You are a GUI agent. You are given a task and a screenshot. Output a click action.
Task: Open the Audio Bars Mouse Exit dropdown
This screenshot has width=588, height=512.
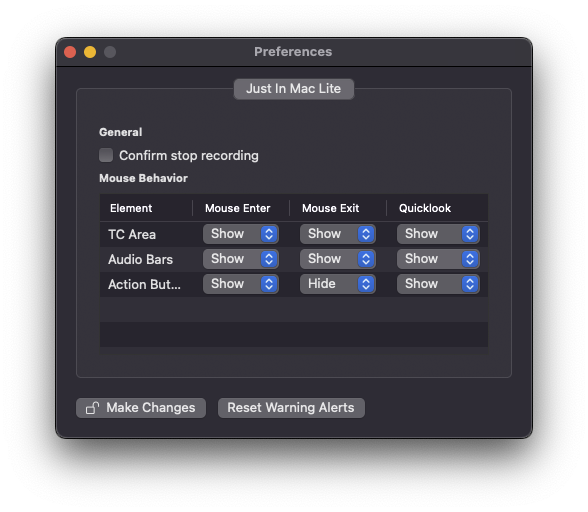(x=338, y=259)
